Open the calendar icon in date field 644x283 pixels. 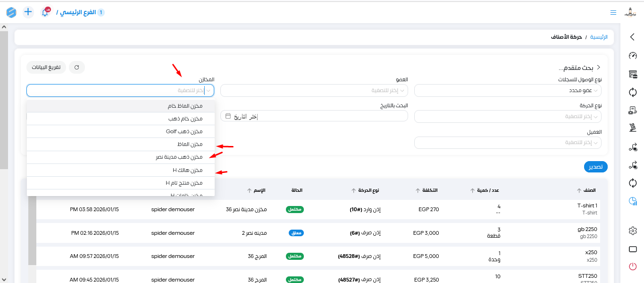(228, 116)
